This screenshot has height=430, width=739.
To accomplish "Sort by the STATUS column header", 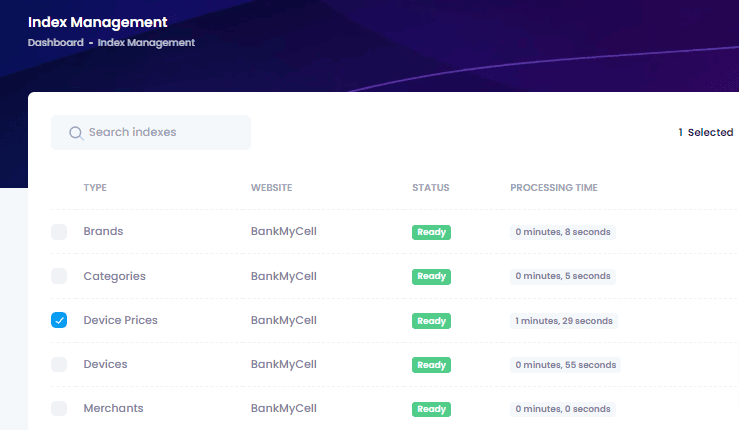I will (431, 188).
